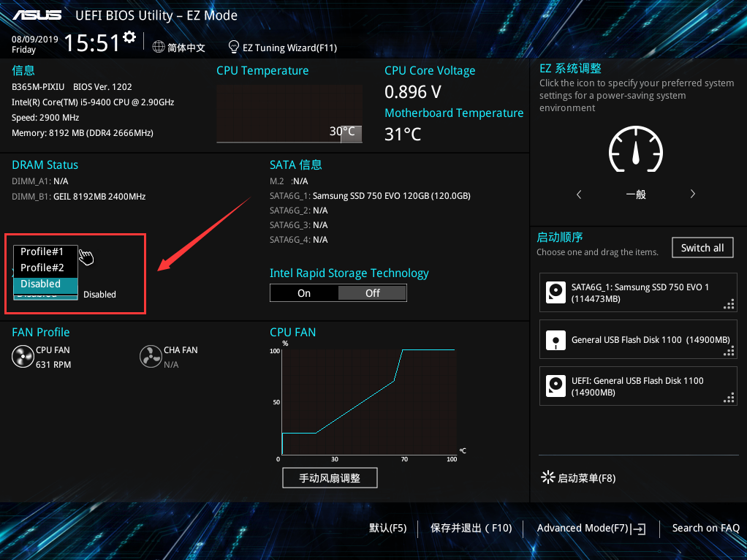
Task: Click drag handle dots on UEFI USB boot item
Action: click(x=729, y=398)
